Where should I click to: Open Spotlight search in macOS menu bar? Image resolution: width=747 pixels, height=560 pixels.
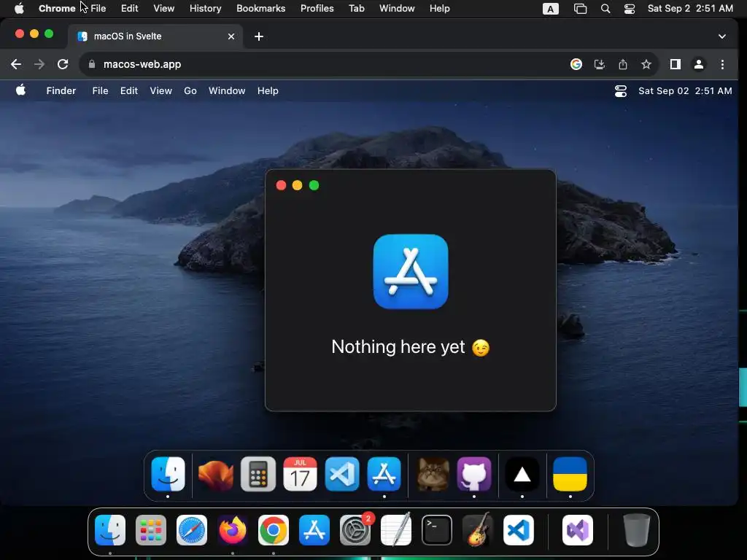pyautogui.click(x=605, y=9)
